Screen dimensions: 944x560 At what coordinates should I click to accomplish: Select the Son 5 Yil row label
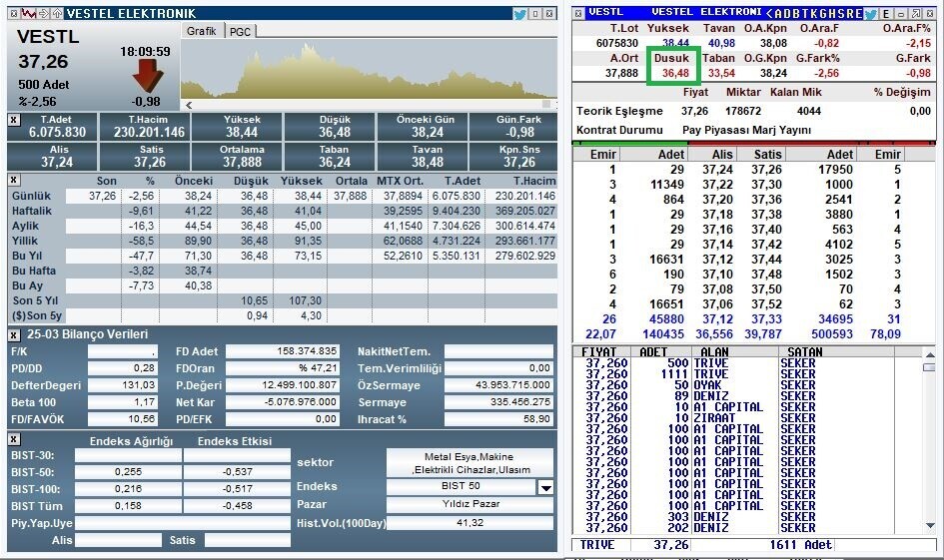coord(36,300)
